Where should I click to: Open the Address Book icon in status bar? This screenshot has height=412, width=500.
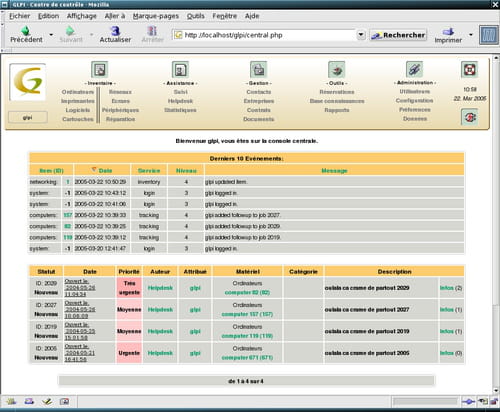pyautogui.click(x=65, y=402)
